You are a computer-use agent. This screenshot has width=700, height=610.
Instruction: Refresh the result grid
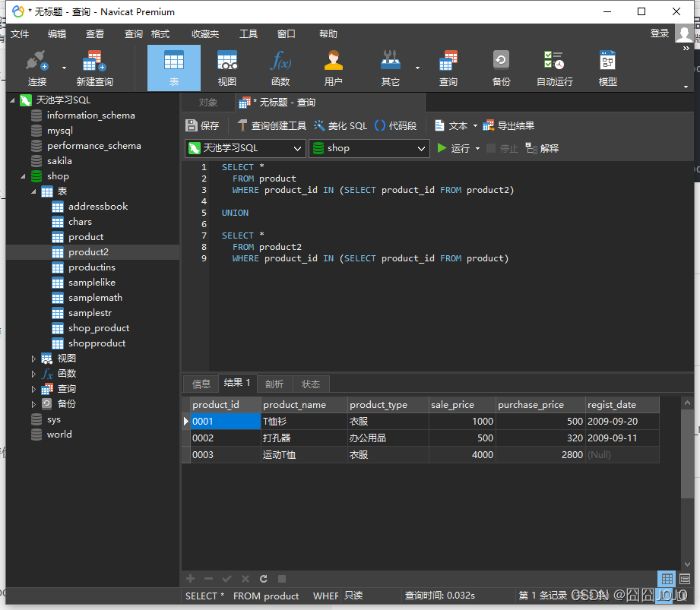(264, 579)
